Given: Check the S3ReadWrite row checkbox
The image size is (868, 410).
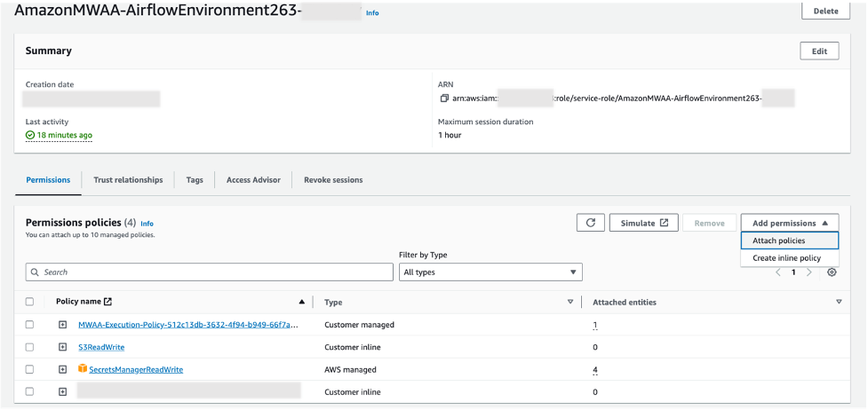Looking at the screenshot, I should [30, 348].
